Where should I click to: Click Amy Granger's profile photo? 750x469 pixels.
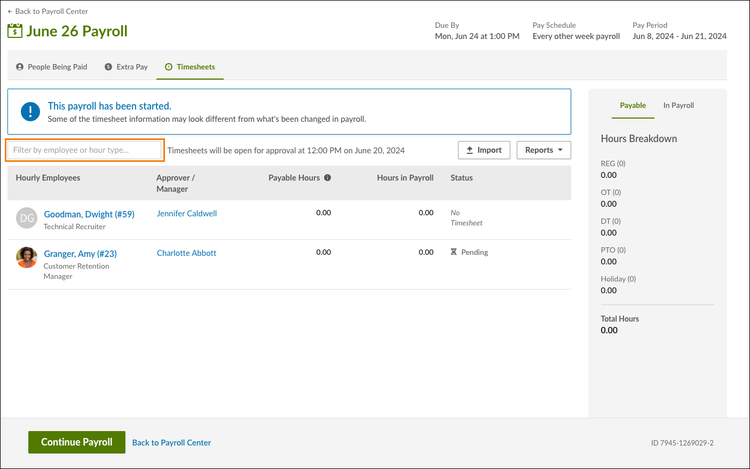tap(27, 257)
